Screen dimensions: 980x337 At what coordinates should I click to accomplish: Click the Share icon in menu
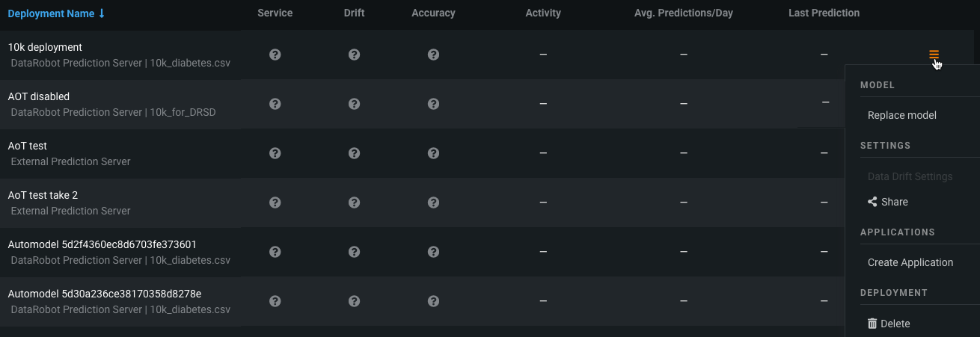pyautogui.click(x=872, y=202)
